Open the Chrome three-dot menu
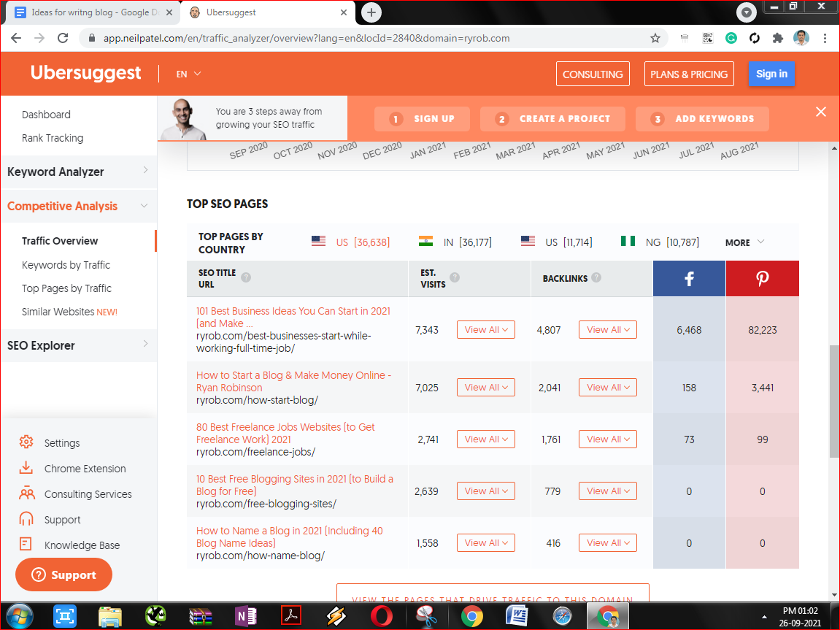 click(x=825, y=38)
